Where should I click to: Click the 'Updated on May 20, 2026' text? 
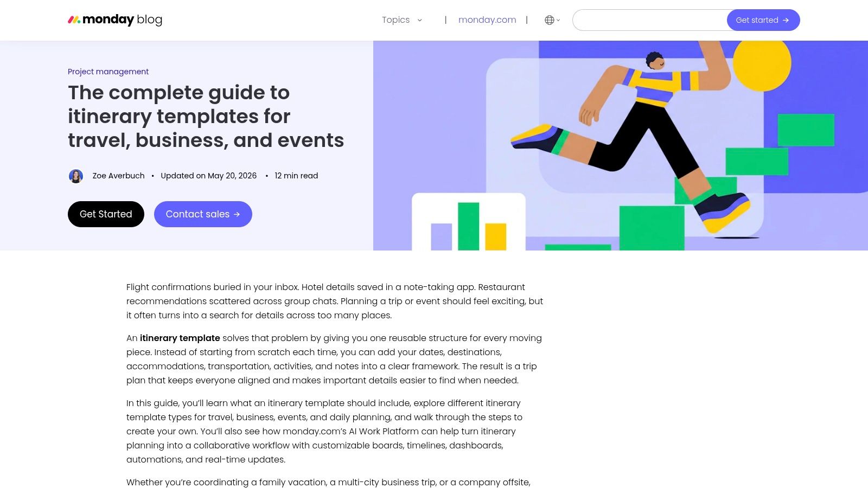208,176
